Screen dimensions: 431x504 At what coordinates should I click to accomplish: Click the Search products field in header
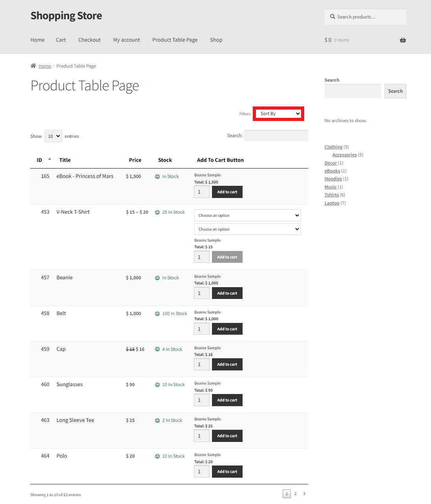(x=365, y=17)
